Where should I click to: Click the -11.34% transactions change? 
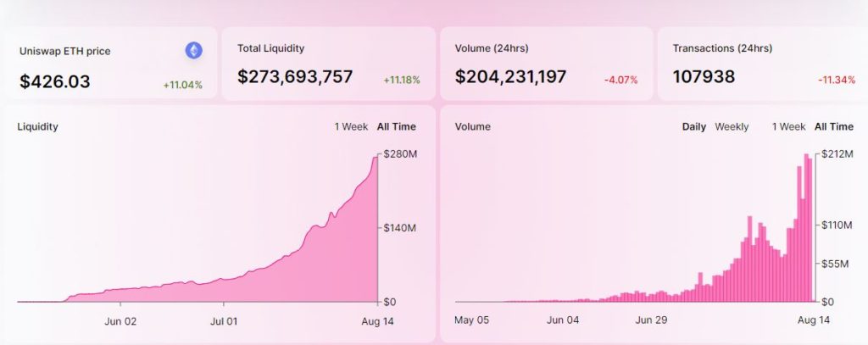pyautogui.click(x=837, y=80)
